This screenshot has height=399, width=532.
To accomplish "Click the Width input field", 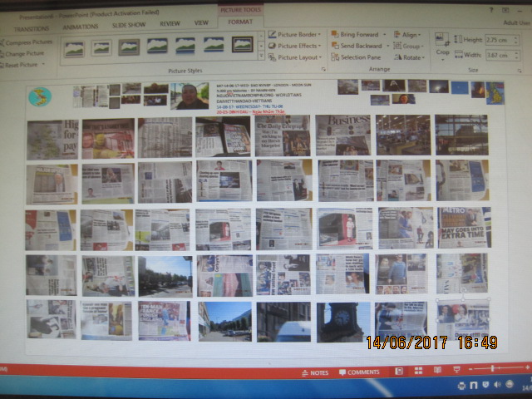I will click(499, 55).
